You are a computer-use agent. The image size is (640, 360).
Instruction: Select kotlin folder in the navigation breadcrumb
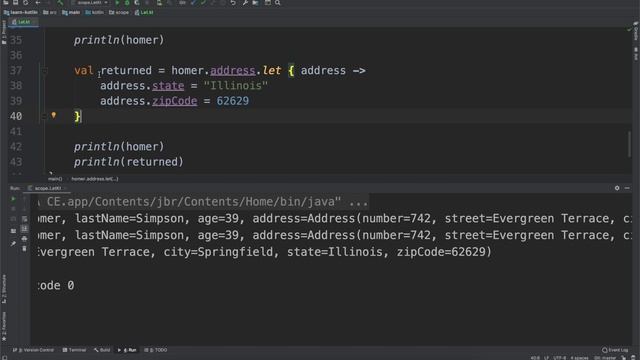point(95,12)
